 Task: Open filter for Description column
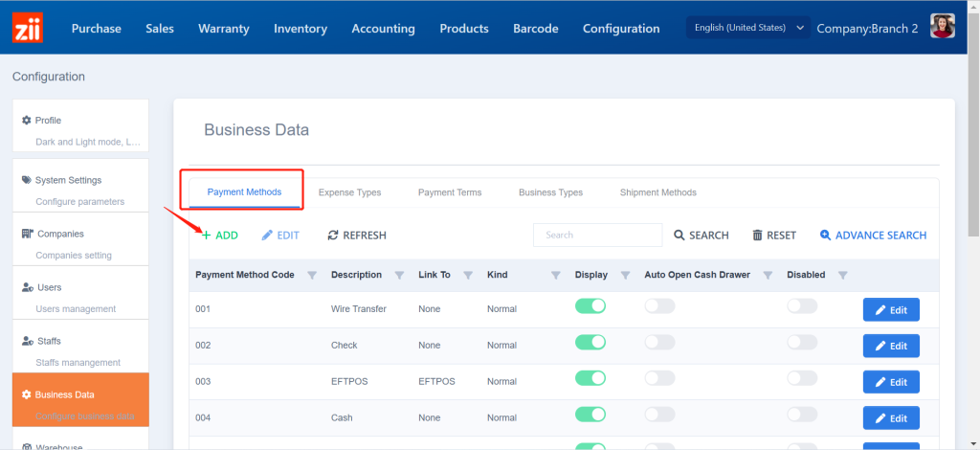tap(399, 275)
